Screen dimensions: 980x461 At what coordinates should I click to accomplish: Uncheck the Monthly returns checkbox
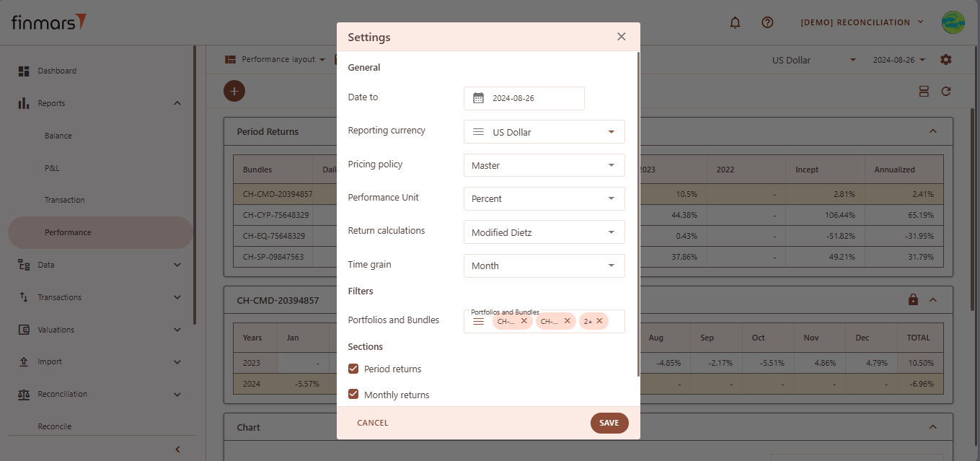point(353,395)
